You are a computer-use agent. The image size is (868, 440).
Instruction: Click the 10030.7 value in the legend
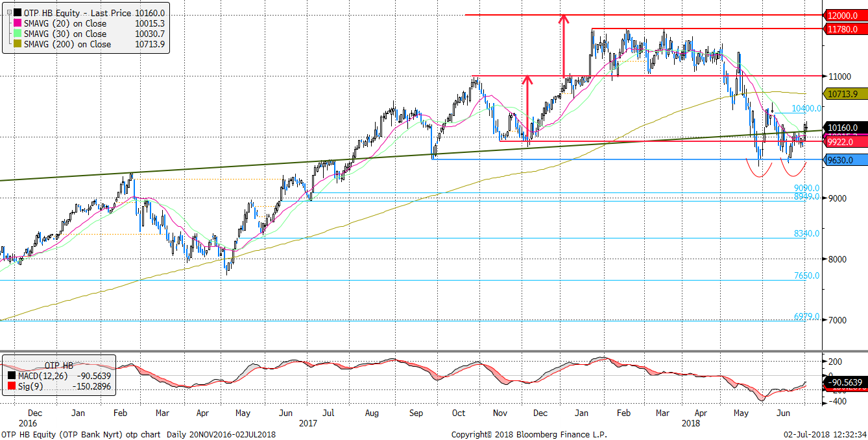click(x=149, y=34)
